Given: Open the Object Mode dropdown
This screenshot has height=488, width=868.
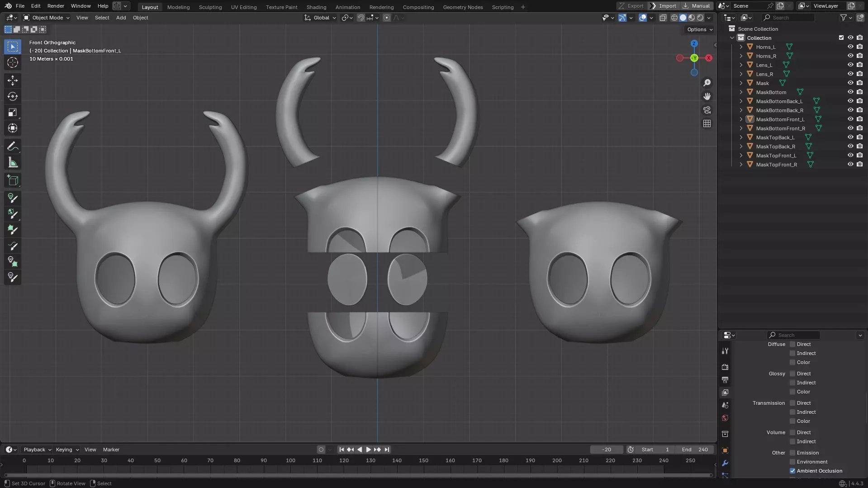Looking at the screenshot, I should tap(46, 18).
